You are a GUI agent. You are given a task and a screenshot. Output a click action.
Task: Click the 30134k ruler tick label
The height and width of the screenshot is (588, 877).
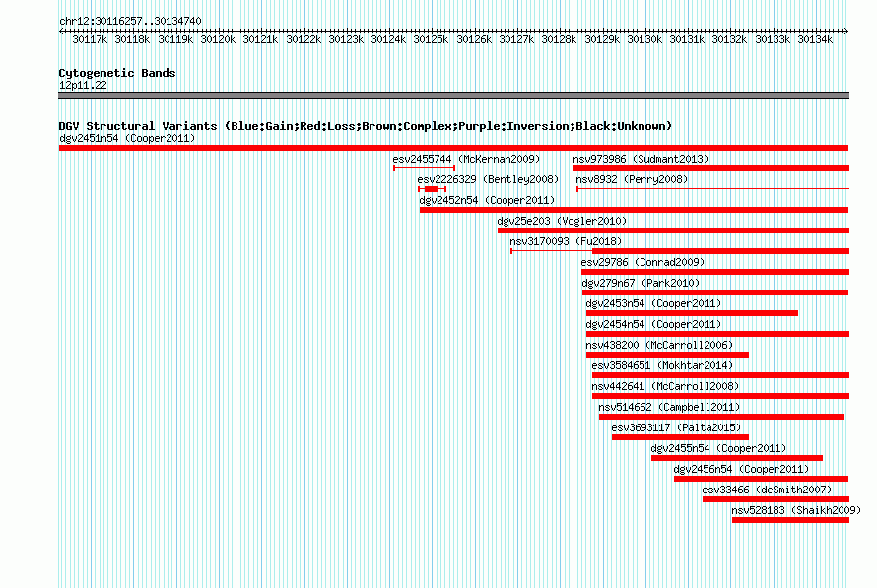click(x=815, y=39)
